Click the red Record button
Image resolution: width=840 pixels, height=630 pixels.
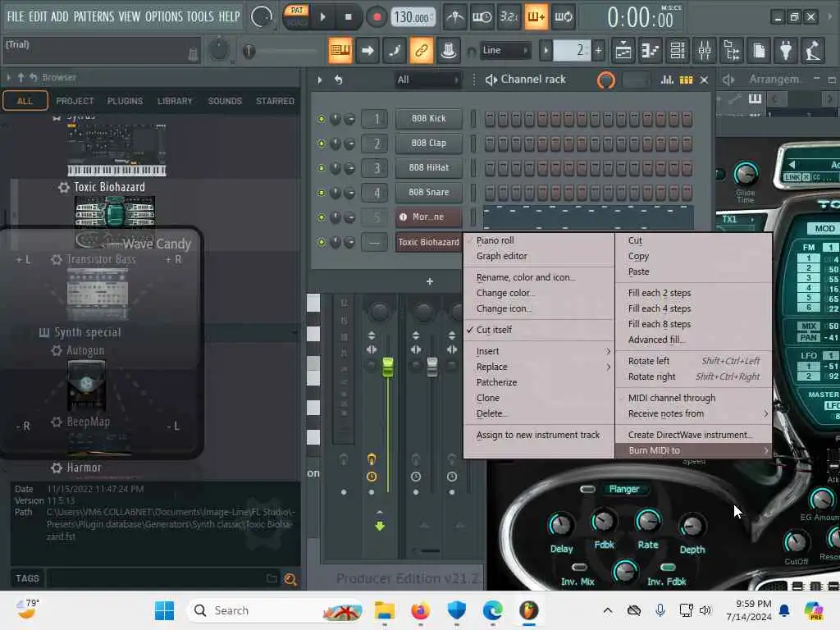click(377, 17)
